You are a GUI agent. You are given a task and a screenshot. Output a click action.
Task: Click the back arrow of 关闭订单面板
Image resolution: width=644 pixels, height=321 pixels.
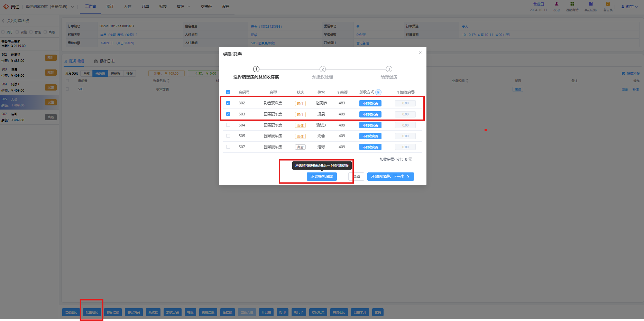point(3,21)
